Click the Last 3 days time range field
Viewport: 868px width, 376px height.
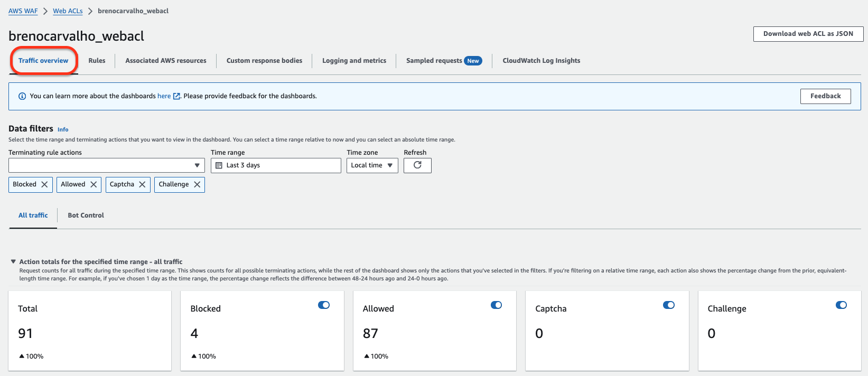click(276, 165)
